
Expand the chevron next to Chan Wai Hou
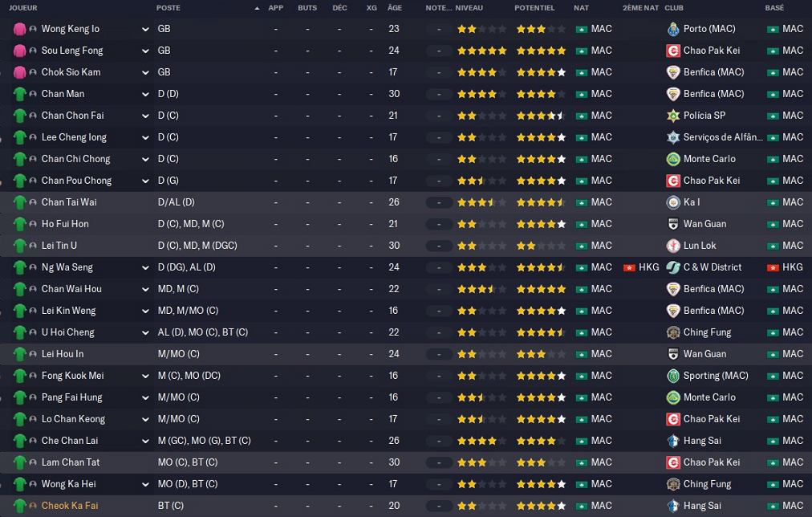point(145,290)
